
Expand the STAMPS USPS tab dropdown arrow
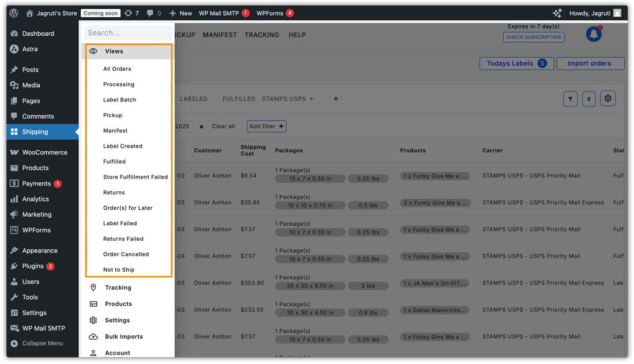[311, 99]
